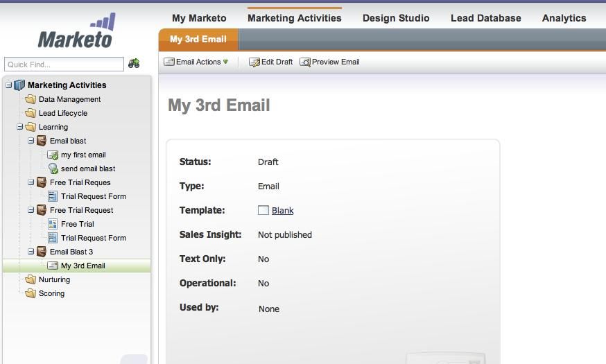Click the Preview Email magnifier icon
606x364 pixels.
305,62
